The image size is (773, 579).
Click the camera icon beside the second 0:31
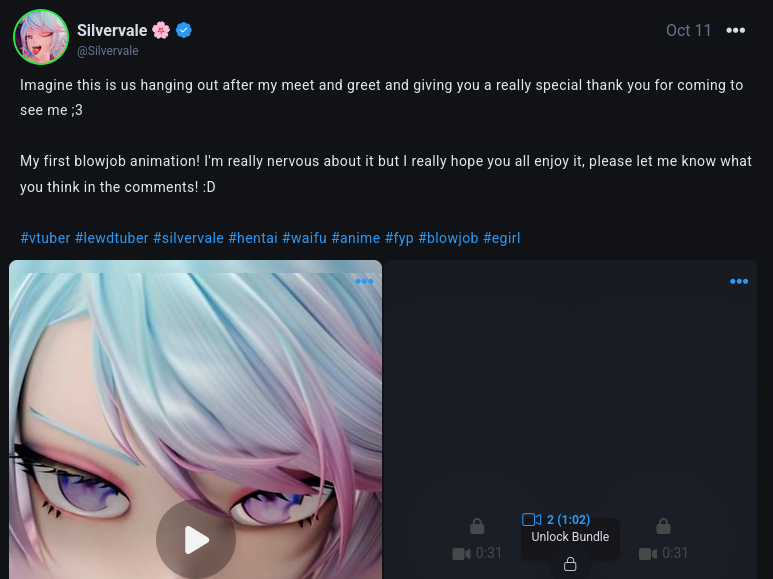[648, 554]
